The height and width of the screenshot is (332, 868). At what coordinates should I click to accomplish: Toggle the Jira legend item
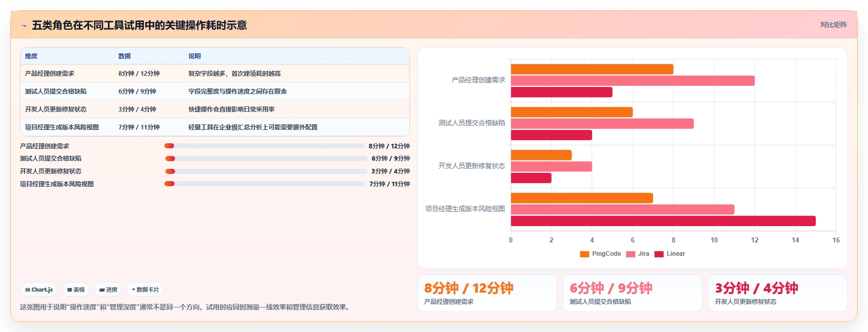(x=638, y=254)
